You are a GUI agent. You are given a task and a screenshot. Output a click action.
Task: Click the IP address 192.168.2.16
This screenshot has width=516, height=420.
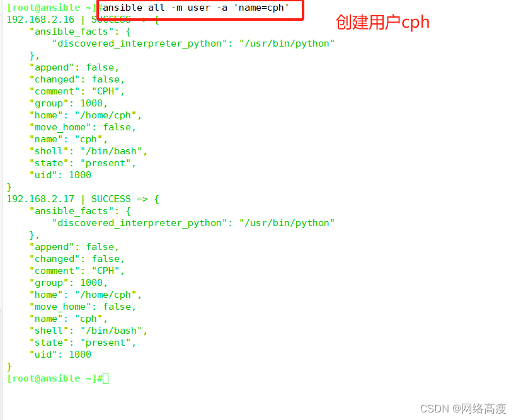(40, 20)
